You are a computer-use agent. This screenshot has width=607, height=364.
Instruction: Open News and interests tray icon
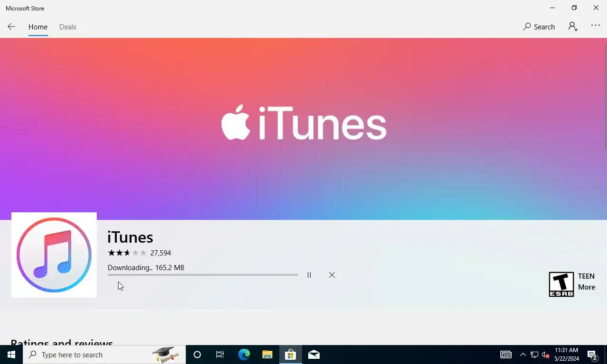click(506, 355)
